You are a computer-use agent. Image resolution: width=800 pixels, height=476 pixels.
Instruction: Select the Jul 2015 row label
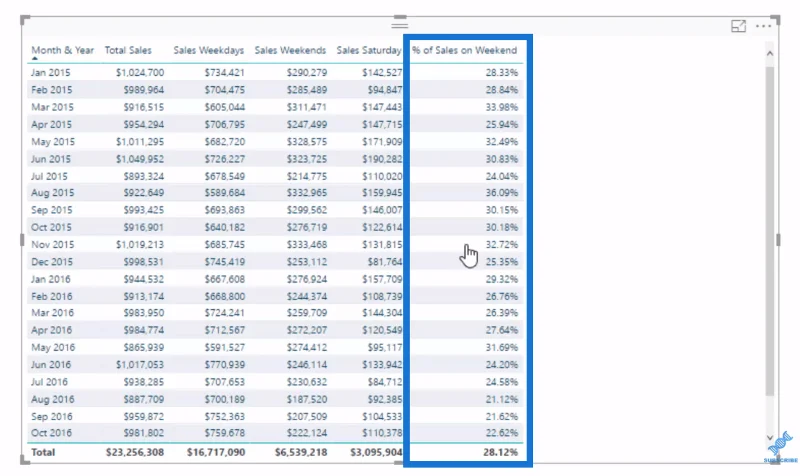49,177
